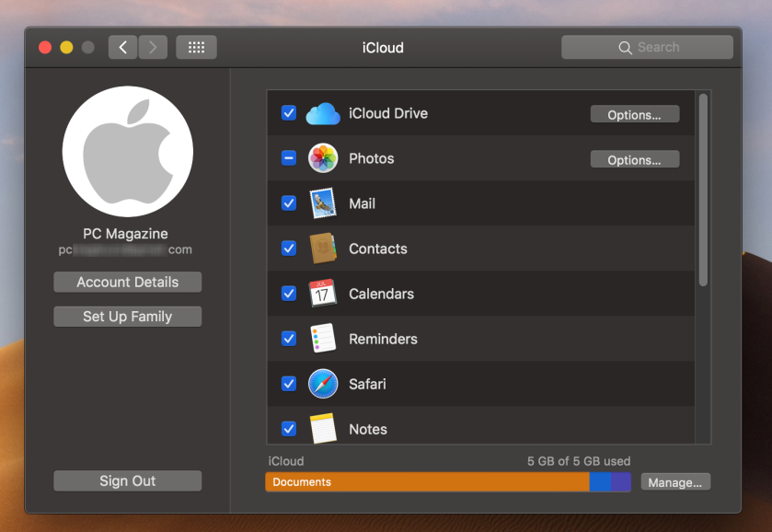The height and width of the screenshot is (532, 772).
Task: Minimize window with yellow button
Action: [66, 47]
